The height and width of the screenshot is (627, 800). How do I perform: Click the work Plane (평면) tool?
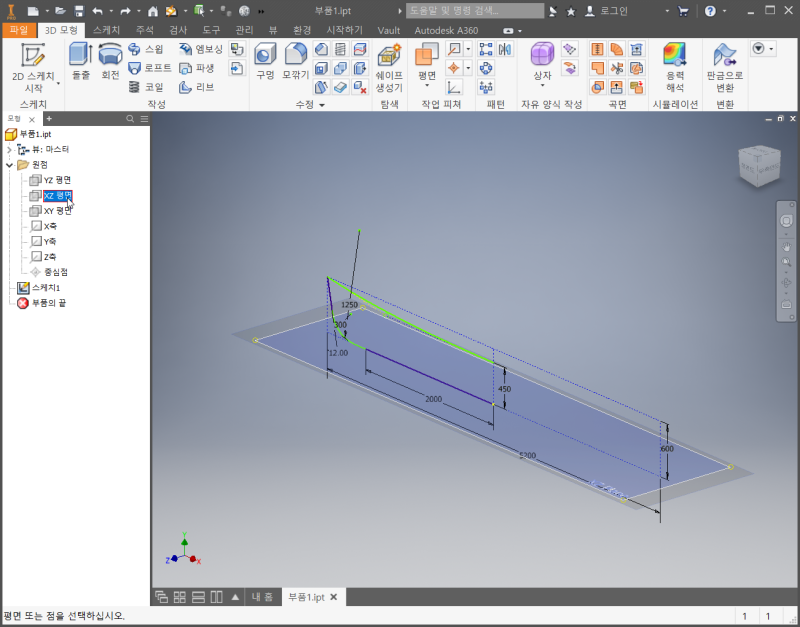click(x=427, y=61)
